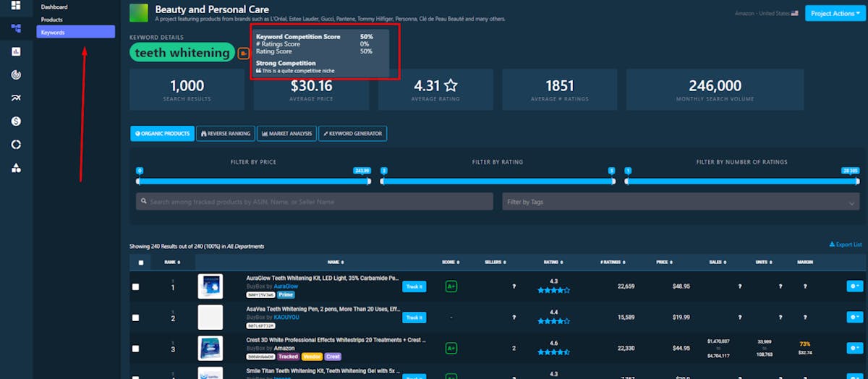
Task: Open Amazon seller link in Crest row
Action: [x=284, y=348]
